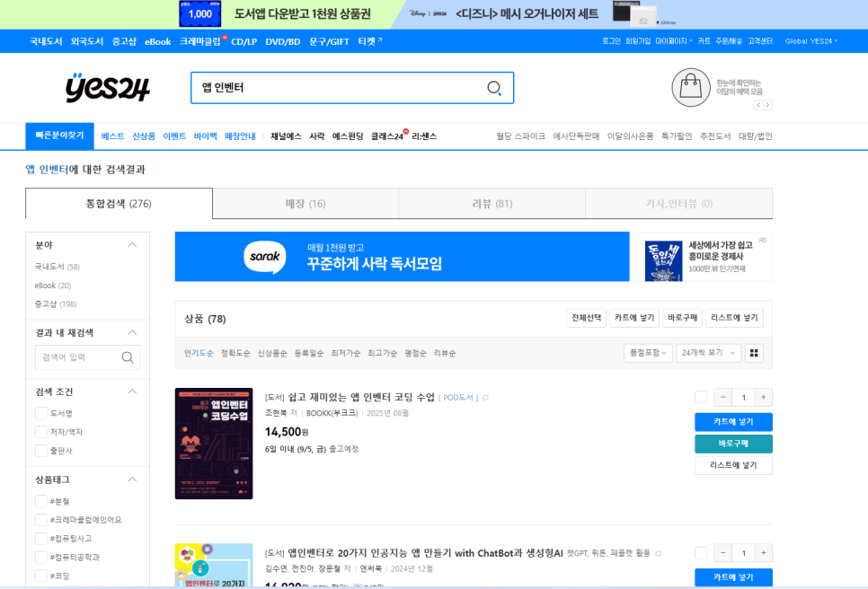Open CD/LP top menu
The width and height of the screenshot is (868, 589).
click(x=244, y=41)
